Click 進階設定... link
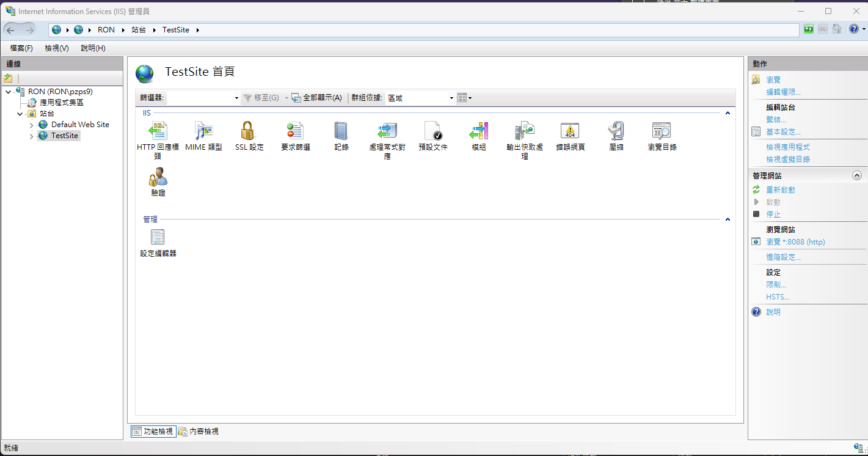This screenshot has height=456, width=868. click(x=784, y=257)
